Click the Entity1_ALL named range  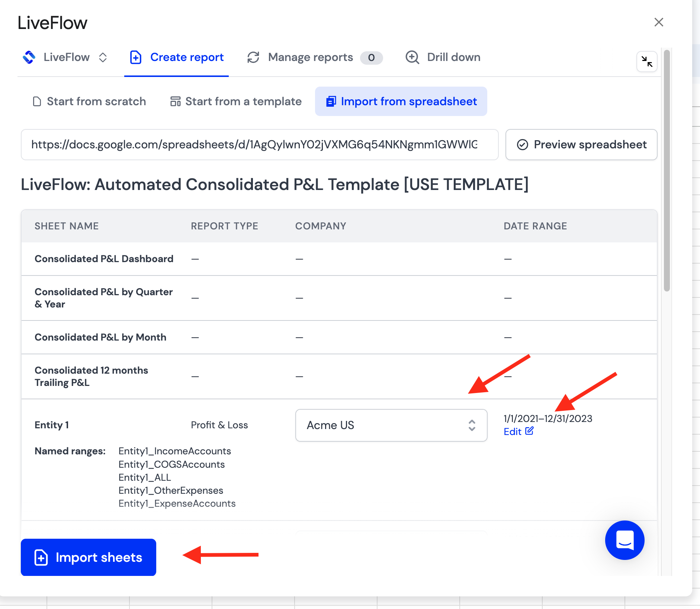click(x=145, y=477)
